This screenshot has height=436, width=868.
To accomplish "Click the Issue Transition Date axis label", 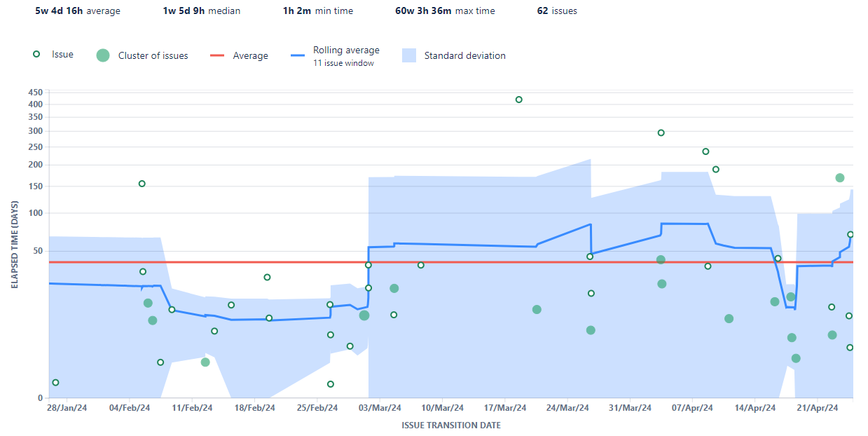I will pyautogui.click(x=453, y=425).
